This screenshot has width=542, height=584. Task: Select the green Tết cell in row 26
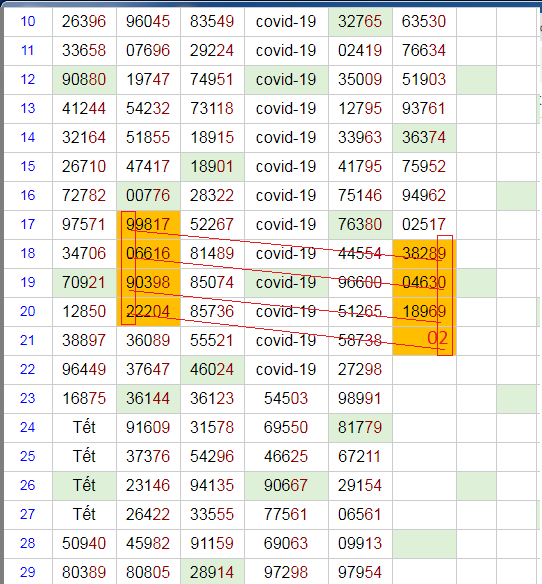(84, 486)
